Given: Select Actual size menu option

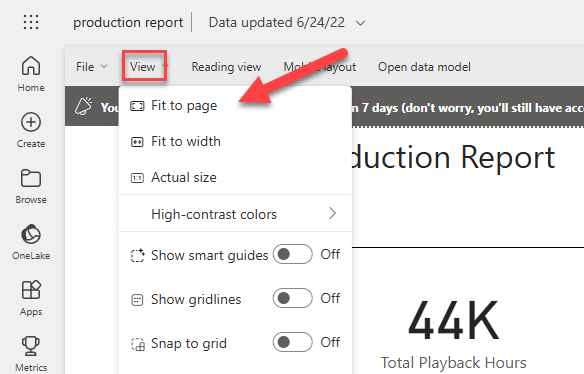Looking at the screenshot, I should point(235,177).
